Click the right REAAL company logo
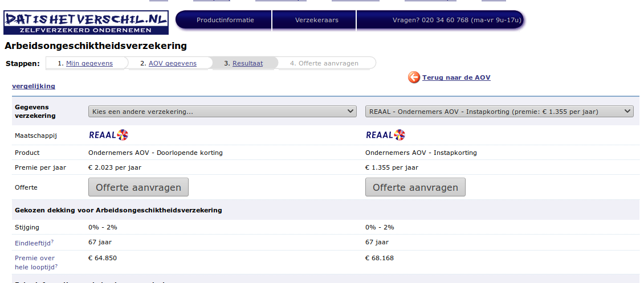The width and height of the screenshot is (644, 283). [385, 135]
